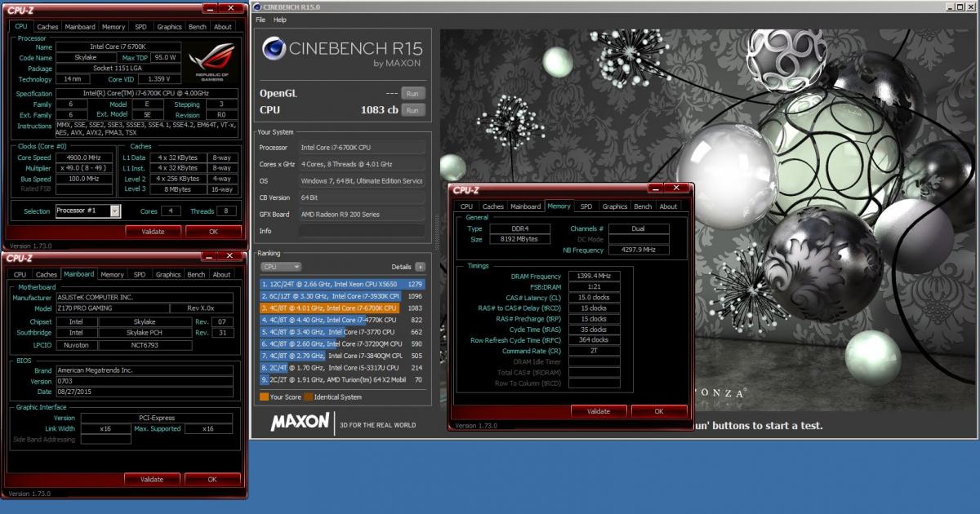Open About tab in CPU-Z memory window
Screen dimensions: 980x514
668,206
